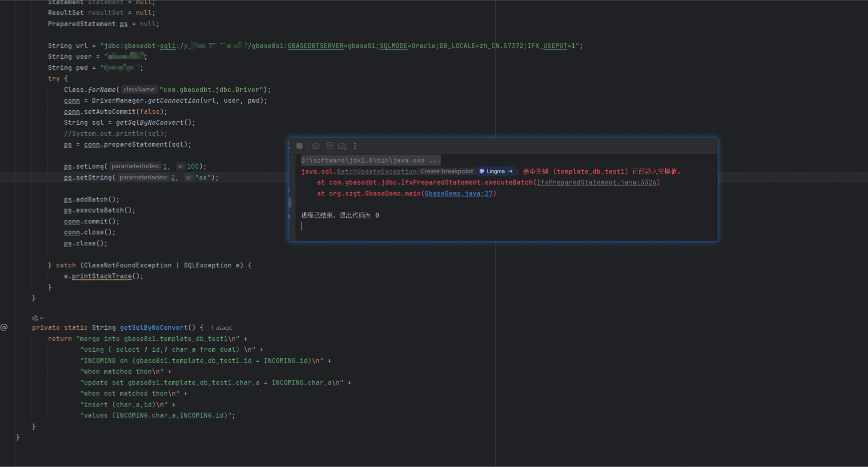Click the "update set" SQL string line
Viewport: 868px width, 467px height.
coord(212,383)
